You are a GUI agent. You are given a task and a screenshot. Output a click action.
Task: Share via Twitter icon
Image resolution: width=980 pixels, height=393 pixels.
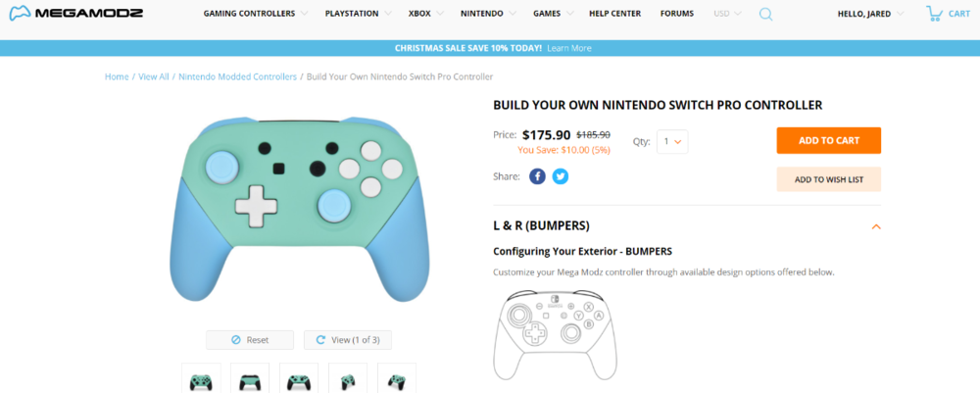pos(561,176)
